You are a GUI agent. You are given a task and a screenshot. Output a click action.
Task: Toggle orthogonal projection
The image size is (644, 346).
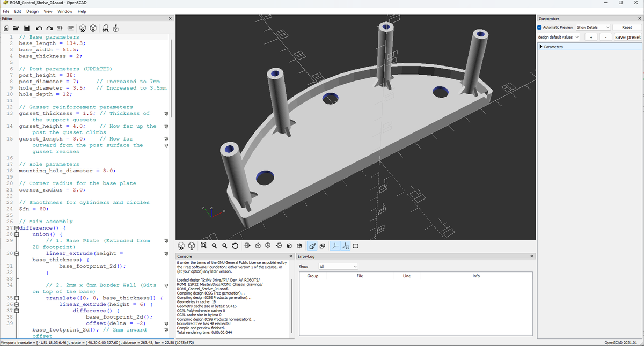(322, 246)
